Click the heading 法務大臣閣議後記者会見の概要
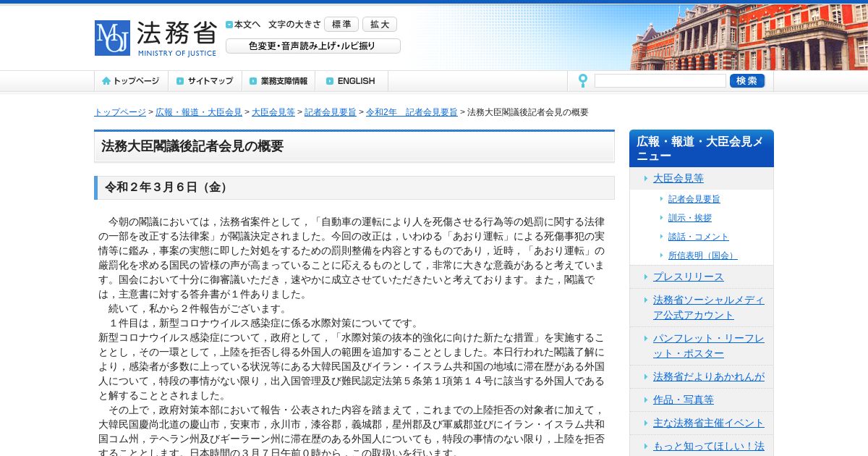868x456 pixels. [192, 146]
